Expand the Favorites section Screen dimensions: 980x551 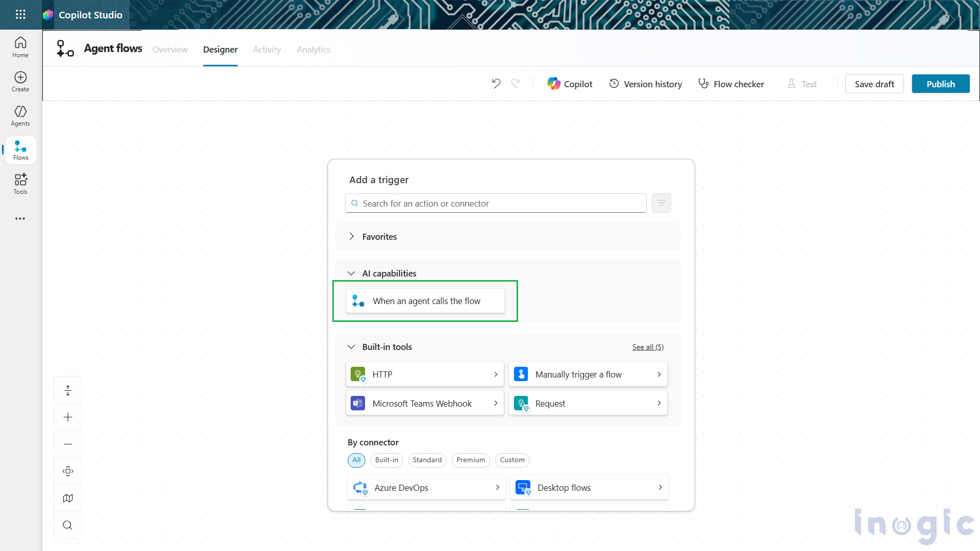(351, 236)
